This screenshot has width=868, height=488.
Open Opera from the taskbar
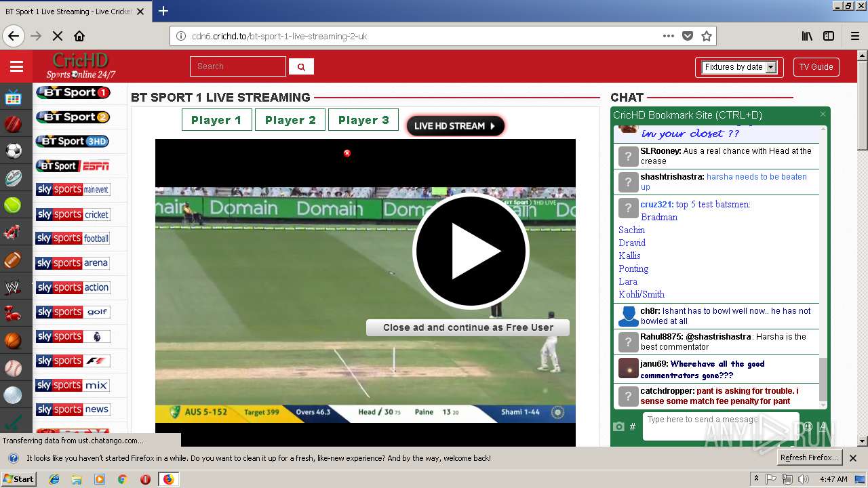coord(145,479)
